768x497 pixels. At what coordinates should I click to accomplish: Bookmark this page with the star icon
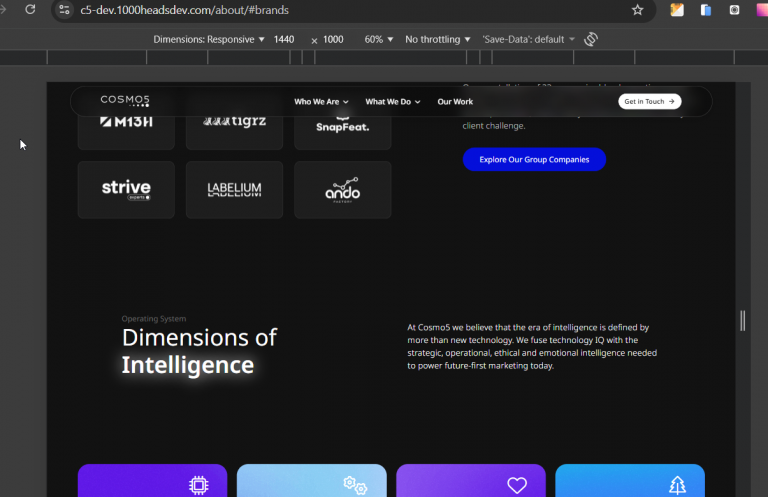coord(637,10)
